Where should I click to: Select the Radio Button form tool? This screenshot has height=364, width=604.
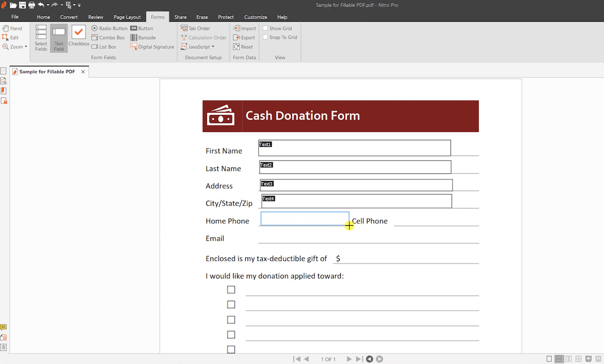[x=109, y=28]
